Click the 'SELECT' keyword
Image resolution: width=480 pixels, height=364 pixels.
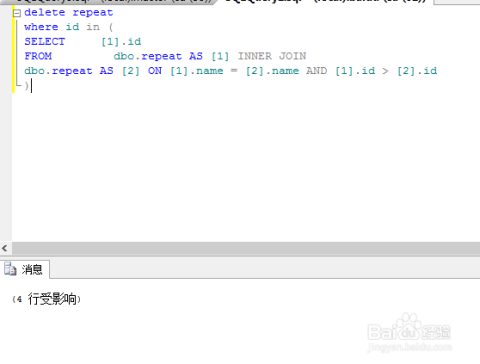click(x=45, y=42)
